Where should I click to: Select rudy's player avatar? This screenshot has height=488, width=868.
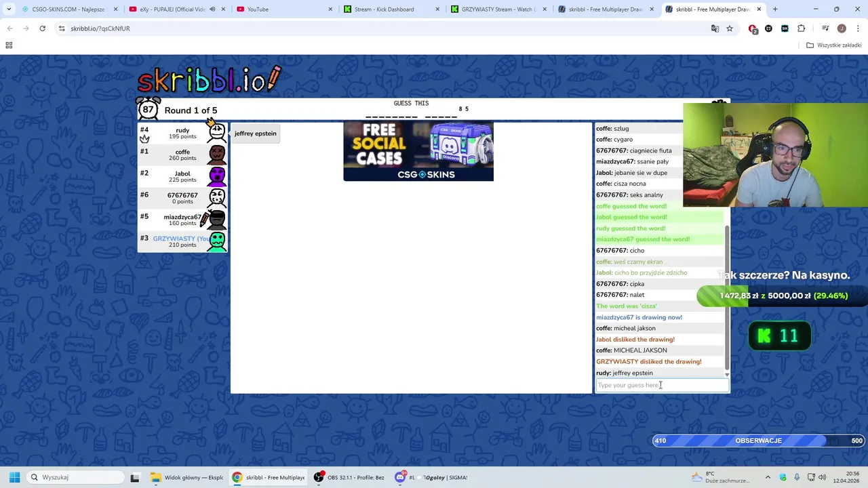[216, 133]
